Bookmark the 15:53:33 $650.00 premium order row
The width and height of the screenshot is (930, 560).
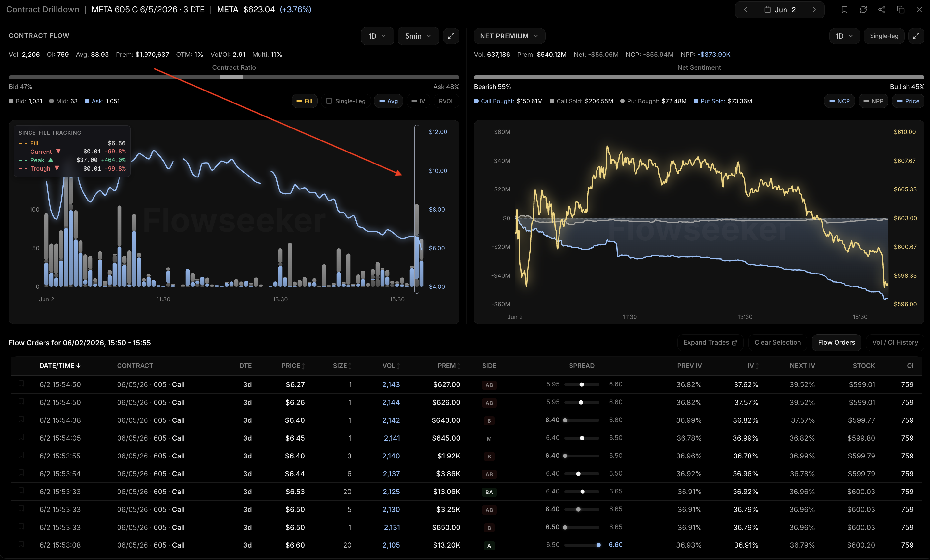[x=21, y=526]
